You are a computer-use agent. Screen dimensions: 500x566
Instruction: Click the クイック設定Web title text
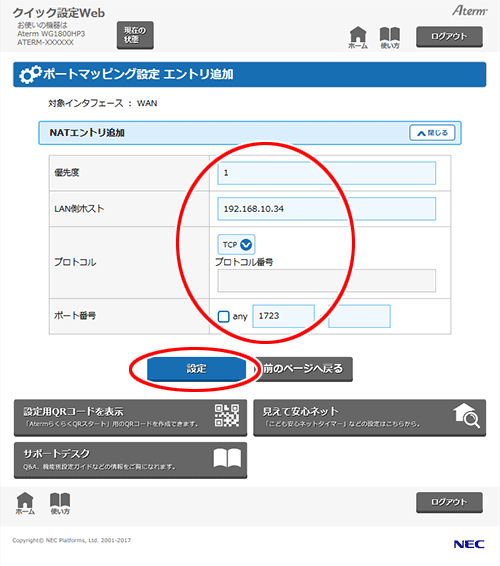[x=59, y=13]
